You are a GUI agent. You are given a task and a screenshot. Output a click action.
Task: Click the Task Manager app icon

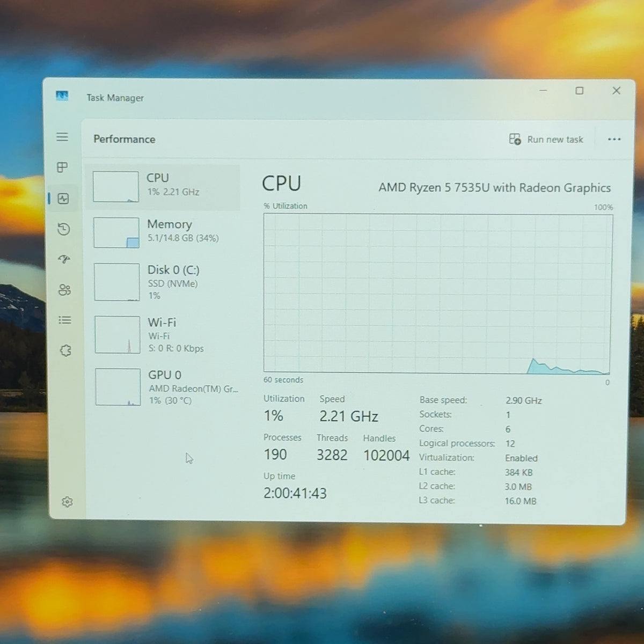point(62,96)
